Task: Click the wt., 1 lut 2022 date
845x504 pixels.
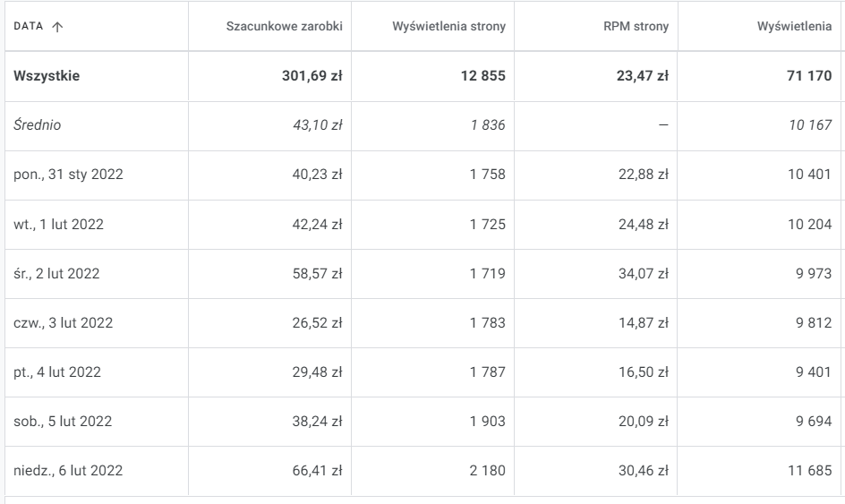Action: point(58,225)
